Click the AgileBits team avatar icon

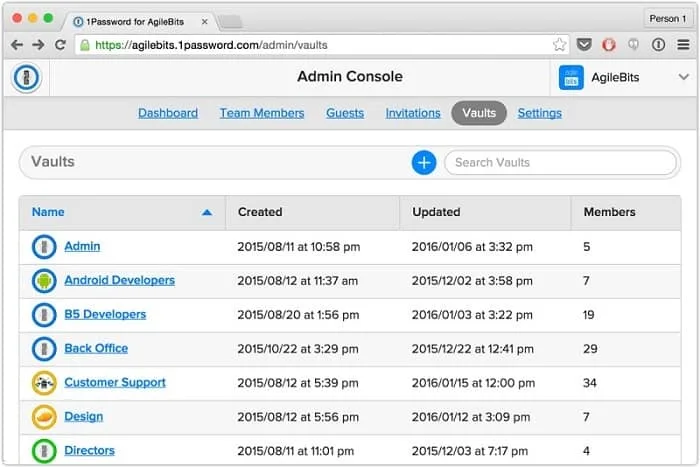[571, 78]
